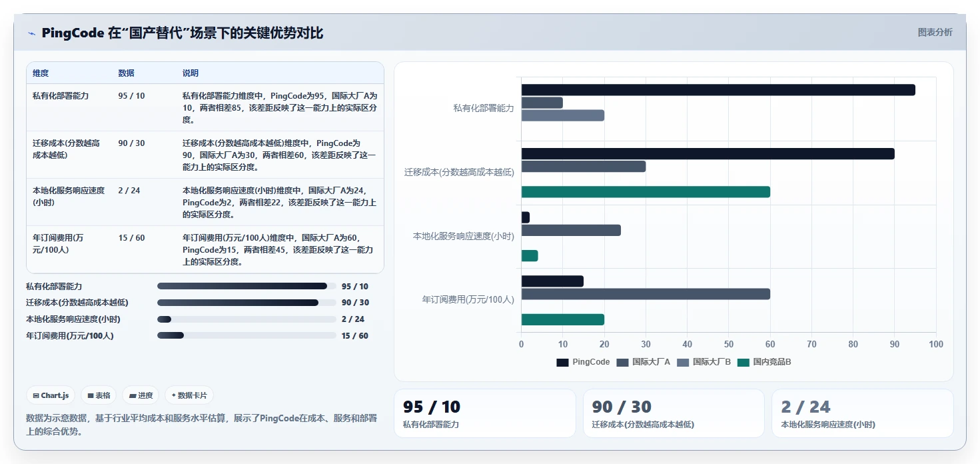The width and height of the screenshot is (980, 464).
Task: Open the 95 / 10 stat card
Action: click(485, 413)
